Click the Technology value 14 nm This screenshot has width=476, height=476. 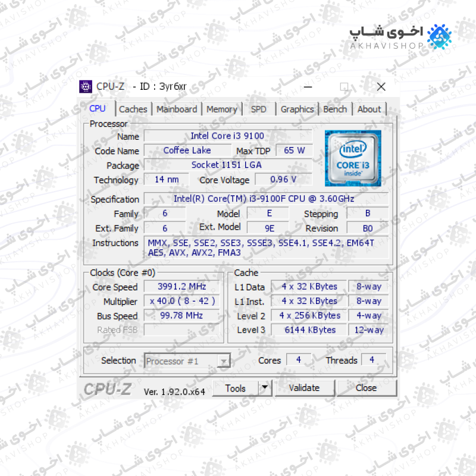(x=167, y=180)
